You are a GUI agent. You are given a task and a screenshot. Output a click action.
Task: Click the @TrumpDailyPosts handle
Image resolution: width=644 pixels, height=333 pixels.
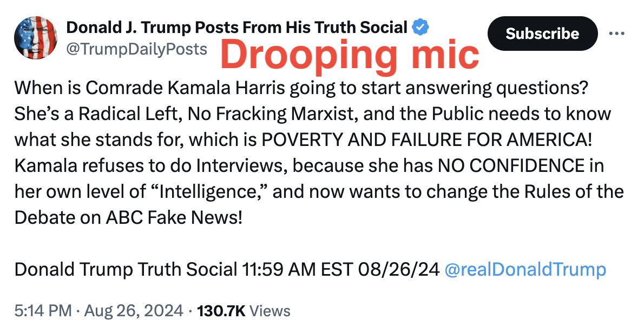tap(136, 49)
